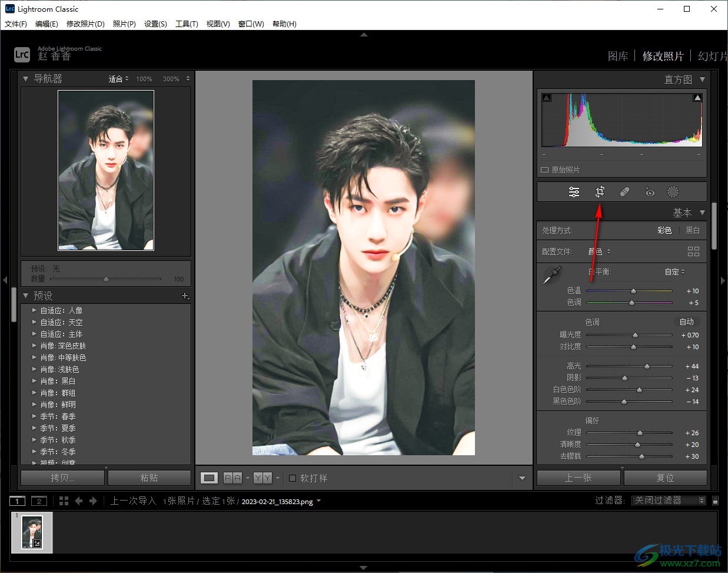
Task: Set navigator zoom to 300%
Action: pyautogui.click(x=171, y=79)
